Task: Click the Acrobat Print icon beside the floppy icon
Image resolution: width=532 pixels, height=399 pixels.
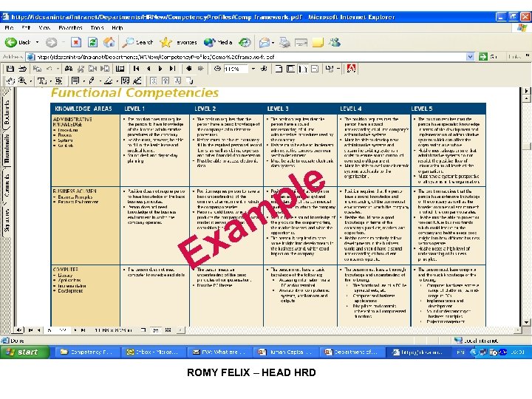Action: click(x=22, y=69)
